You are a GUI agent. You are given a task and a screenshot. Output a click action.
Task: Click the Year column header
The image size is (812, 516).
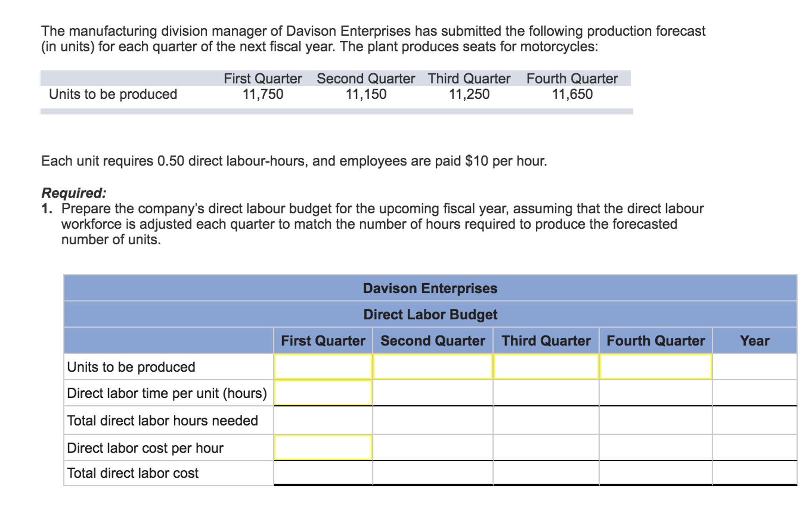click(x=754, y=340)
